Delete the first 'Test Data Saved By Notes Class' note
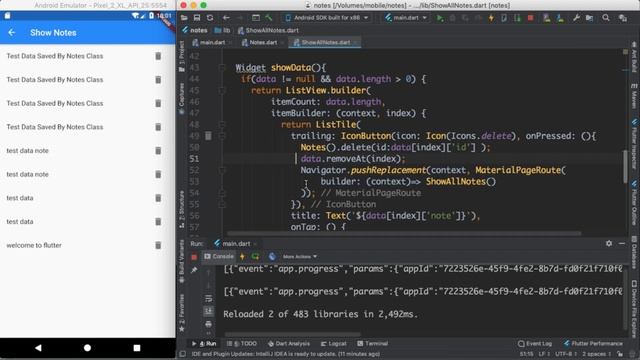Screen dimensions: 640x360 (x=158, y=56)
